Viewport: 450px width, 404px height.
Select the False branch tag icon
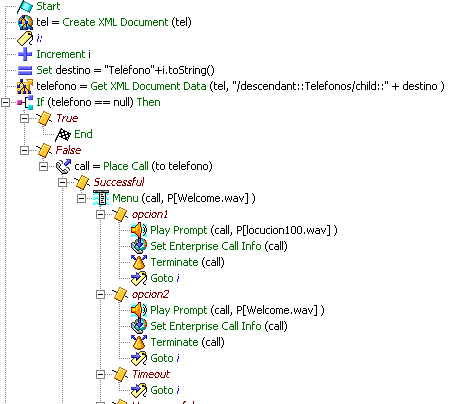(x=45, y=150)
